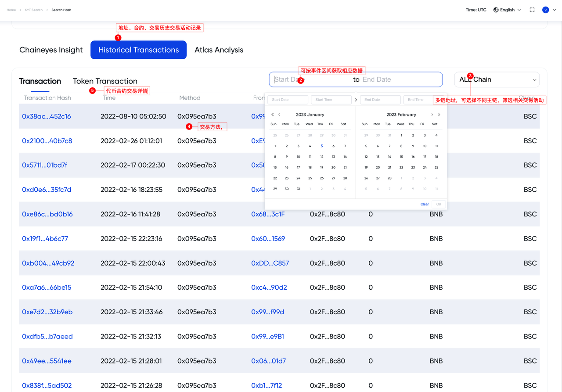
Task: Select January 31 in left calendar
Action: point(299,189)
